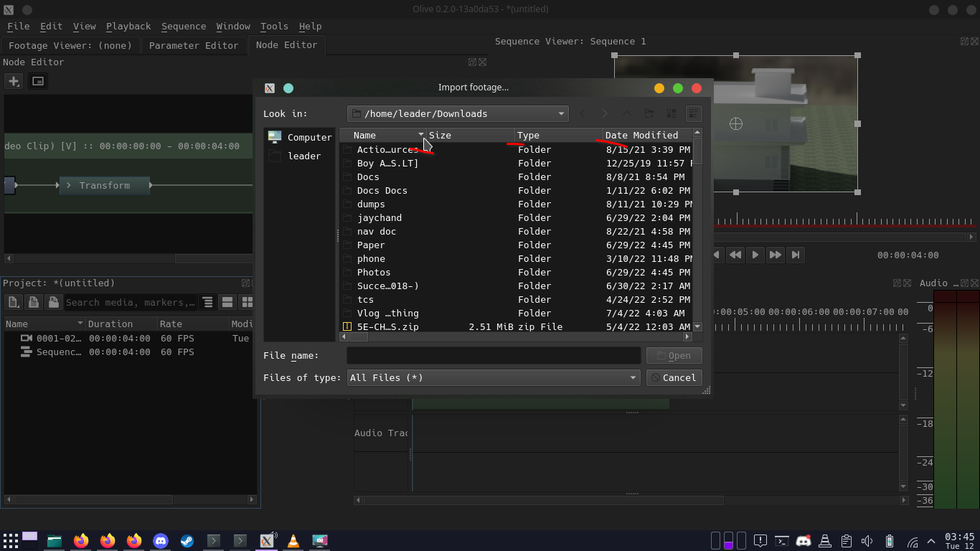Open a project using the Project panel icon
Image resolution: width=980 pixels, height=551 pixels.
(33, 302)
